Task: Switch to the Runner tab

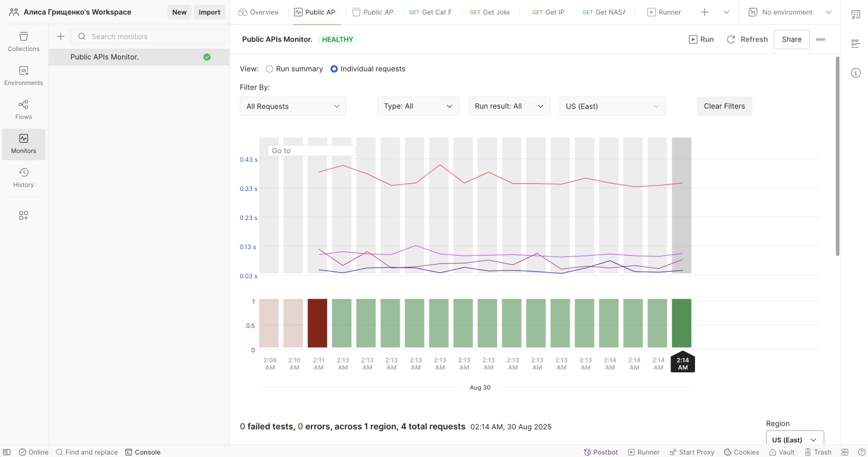Action: (664, 12)
